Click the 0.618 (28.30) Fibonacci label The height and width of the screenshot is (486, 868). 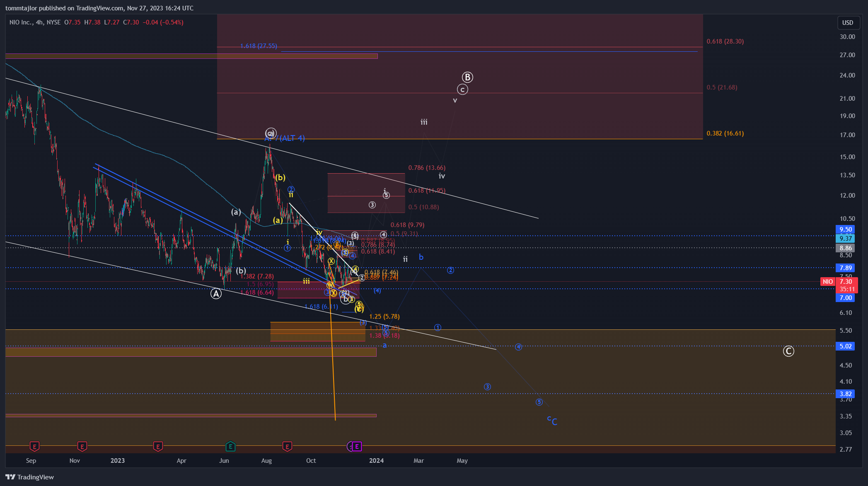[x=725, y=41]
